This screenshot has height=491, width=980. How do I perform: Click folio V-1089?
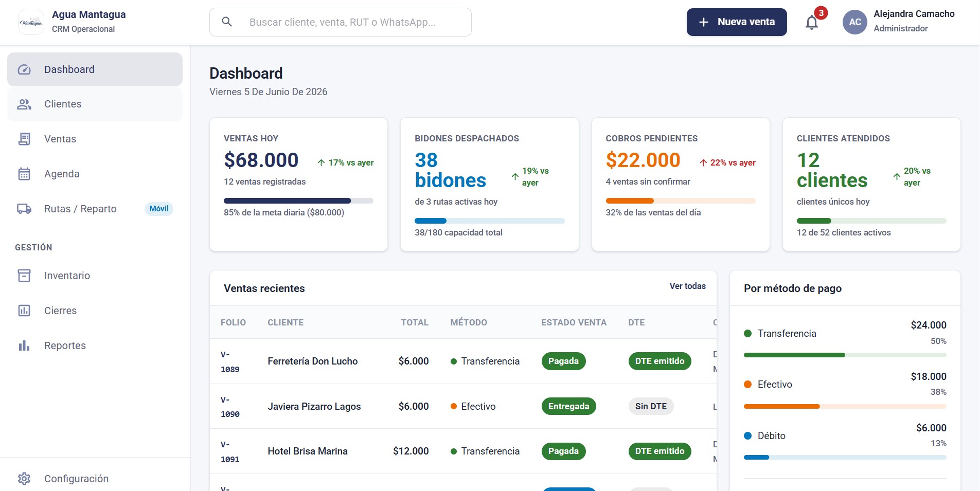point(230,361)
